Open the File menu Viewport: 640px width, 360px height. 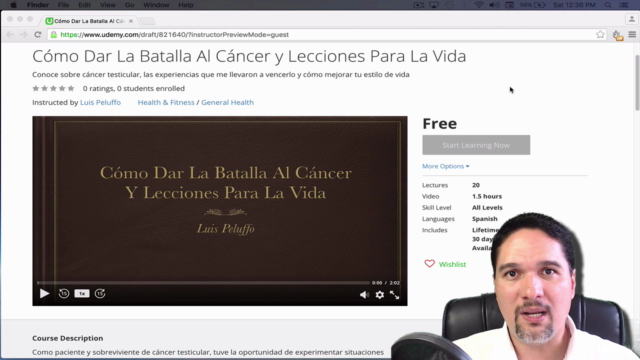(63, 5)
